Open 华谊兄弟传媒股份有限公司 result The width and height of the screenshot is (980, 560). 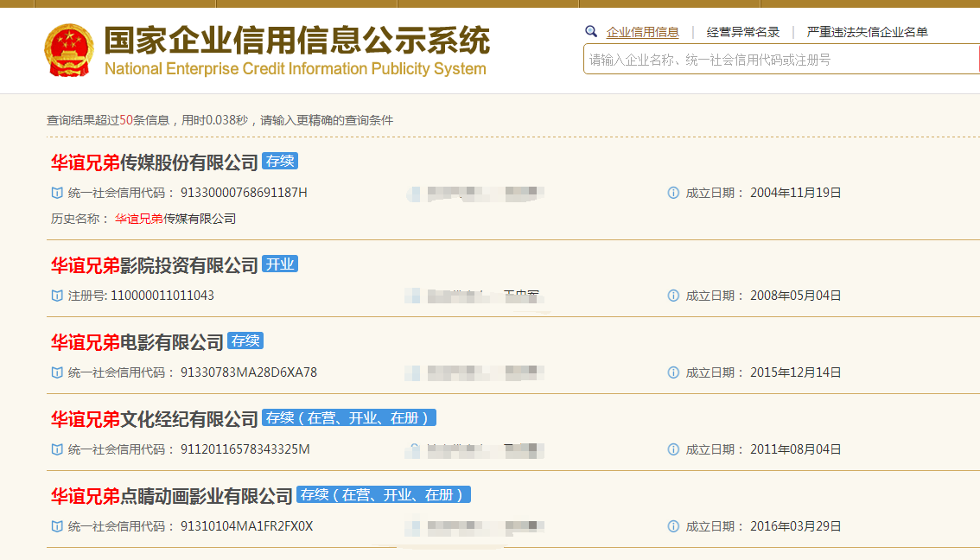click(155, 162)
